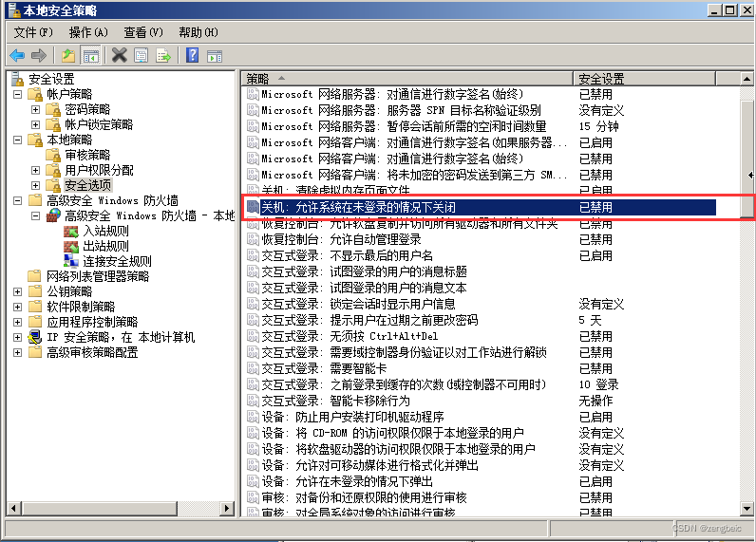Click the Forward arrow toolbar icon
This screenshot has width=756, height=542.
click(x=39, y=55)
